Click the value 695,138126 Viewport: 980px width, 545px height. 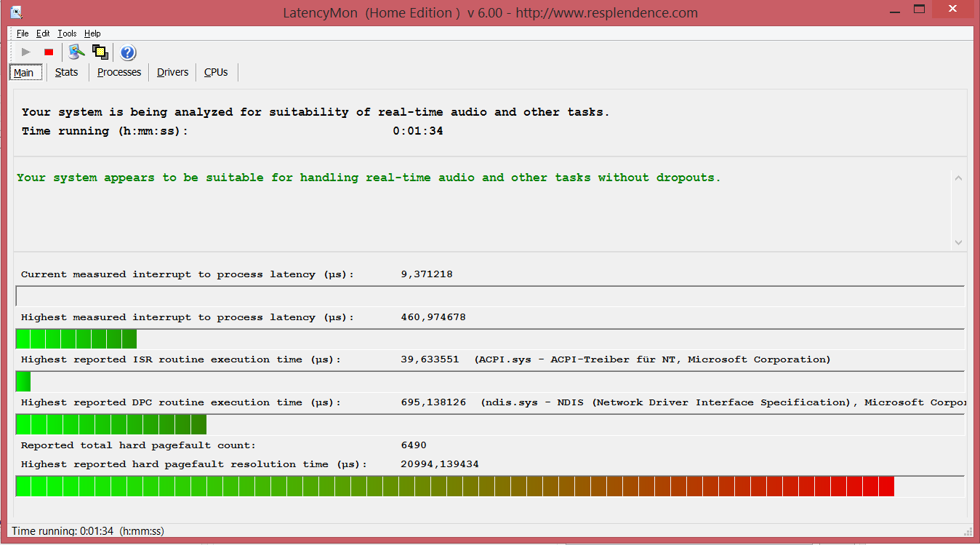pos(433,402)
